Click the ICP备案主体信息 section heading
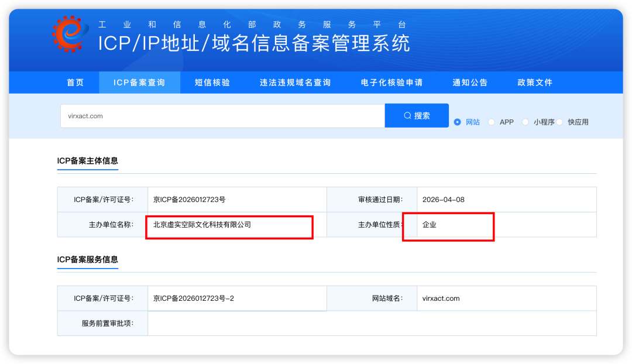The height and width of the screenshot is (364, 632). point(87,161)
